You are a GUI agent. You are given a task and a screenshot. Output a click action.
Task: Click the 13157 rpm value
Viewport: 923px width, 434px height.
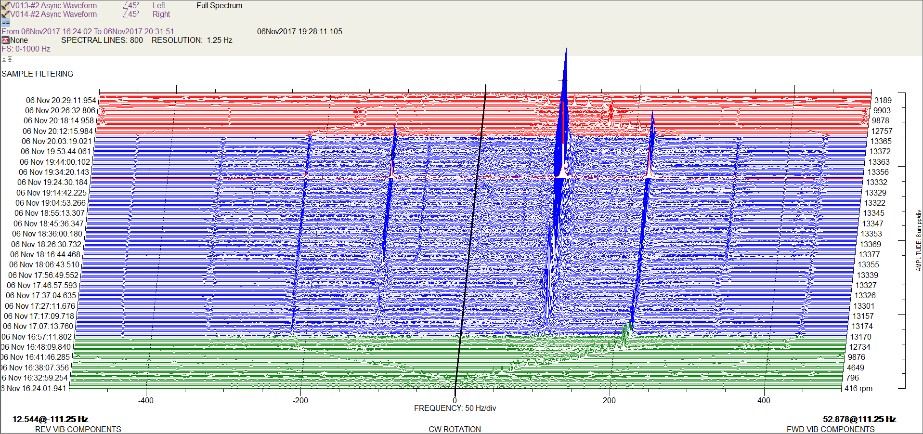click(x=863, y=316)
